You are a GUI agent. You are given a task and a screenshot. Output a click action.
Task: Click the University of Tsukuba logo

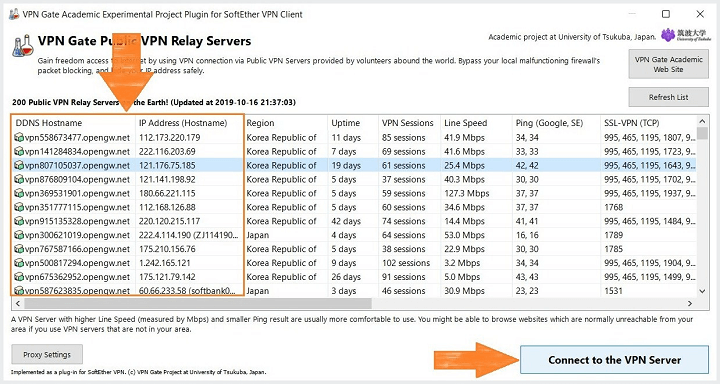(x=686, y=35)
